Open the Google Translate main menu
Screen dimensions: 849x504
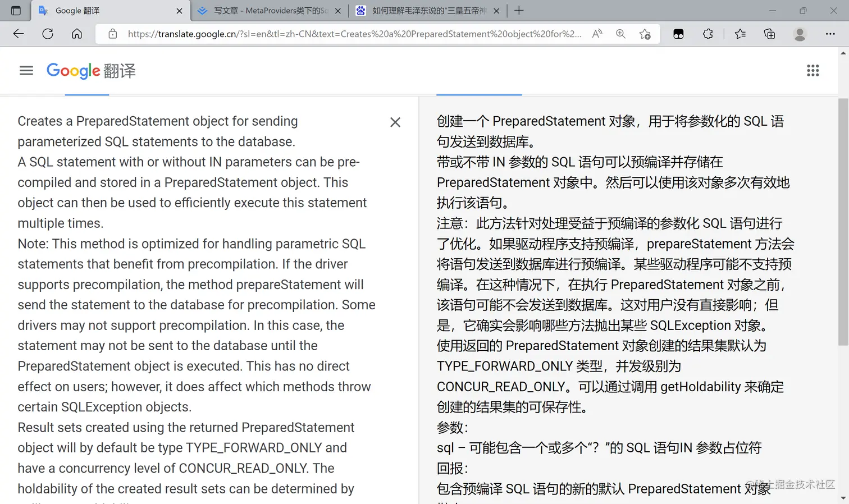coord(26,71)
